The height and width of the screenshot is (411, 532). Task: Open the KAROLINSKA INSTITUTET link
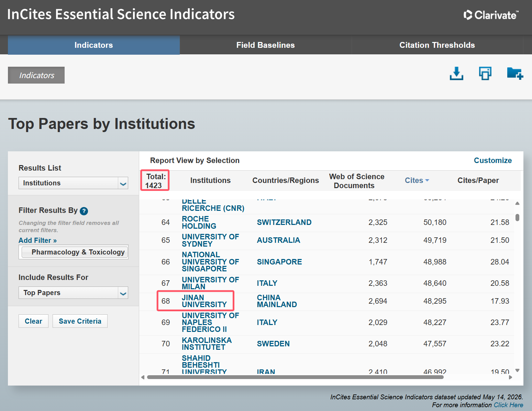207,344
